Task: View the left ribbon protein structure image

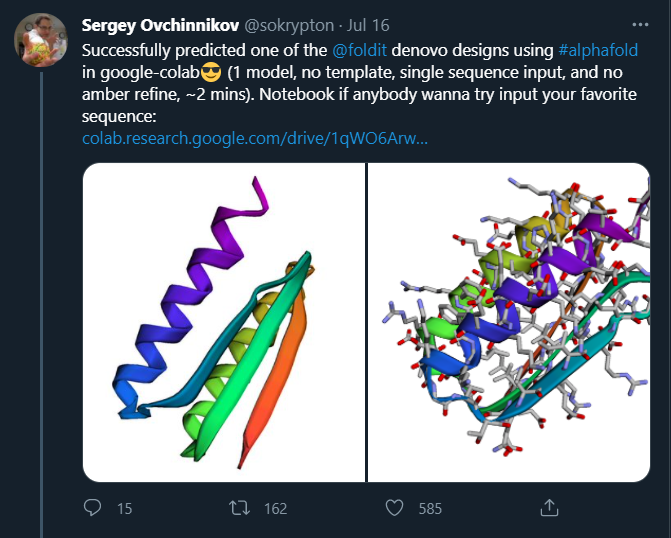Action: tap(224, 322)
